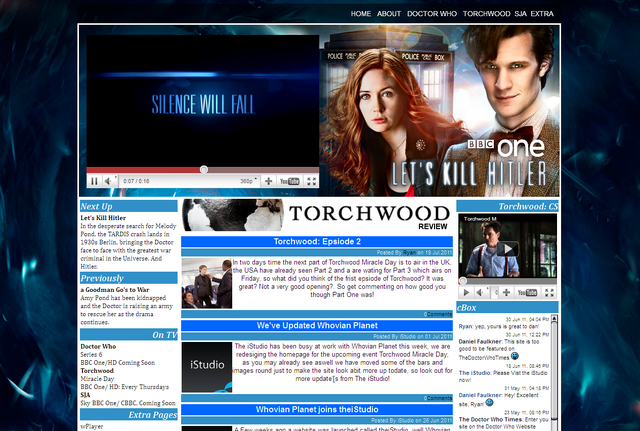Mute the main video's volume speaker icon
This screenshot has width=640, height=431.
click(x=108, y=181)
